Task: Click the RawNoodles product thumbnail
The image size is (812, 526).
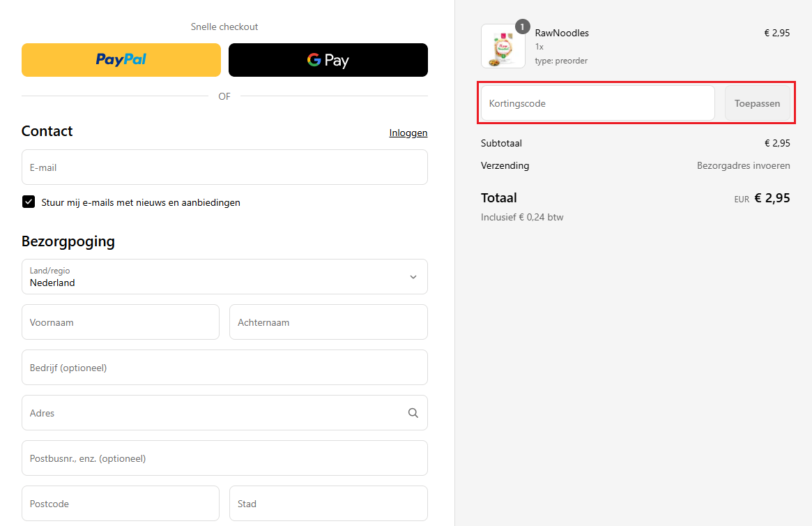Action: tap(503, 47)
